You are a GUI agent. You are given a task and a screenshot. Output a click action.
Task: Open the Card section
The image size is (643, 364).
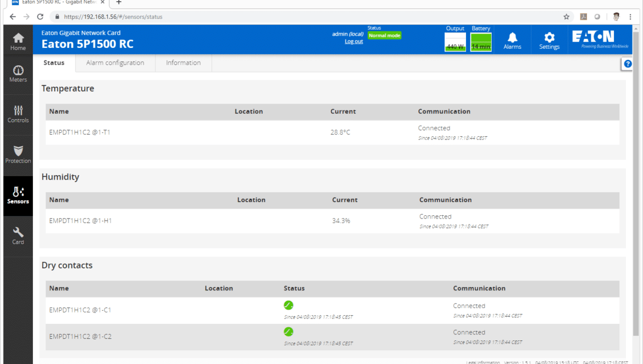(18, 236)
